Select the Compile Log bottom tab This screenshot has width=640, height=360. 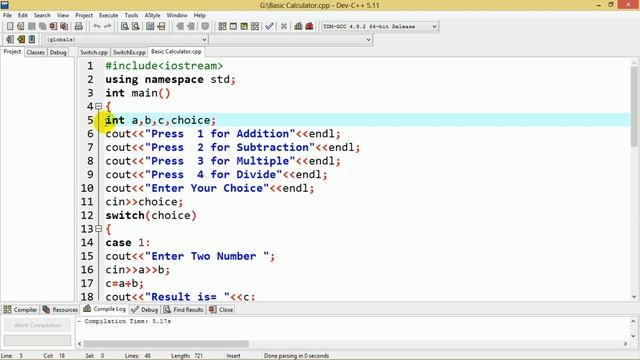[104, 309]
